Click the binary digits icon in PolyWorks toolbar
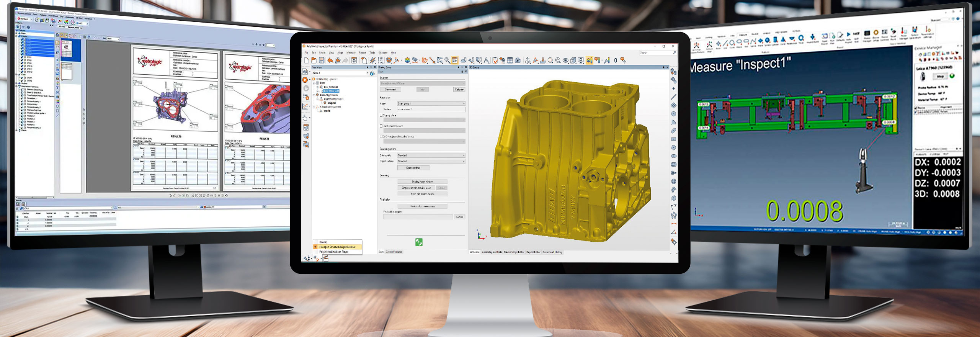Image resolution: width=980 pixels, height=337 pixels. point(380,60)
